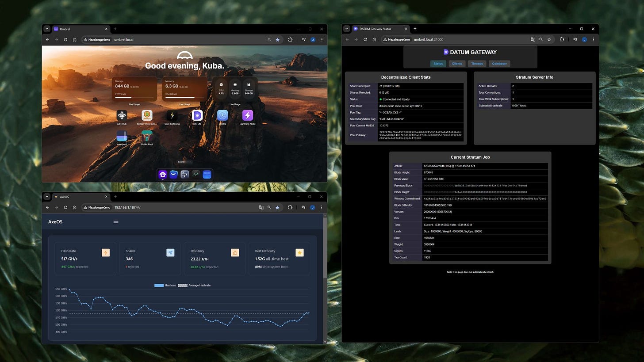Select the AxeOS browser tab
Screen dimensions: 644x362
80,196
